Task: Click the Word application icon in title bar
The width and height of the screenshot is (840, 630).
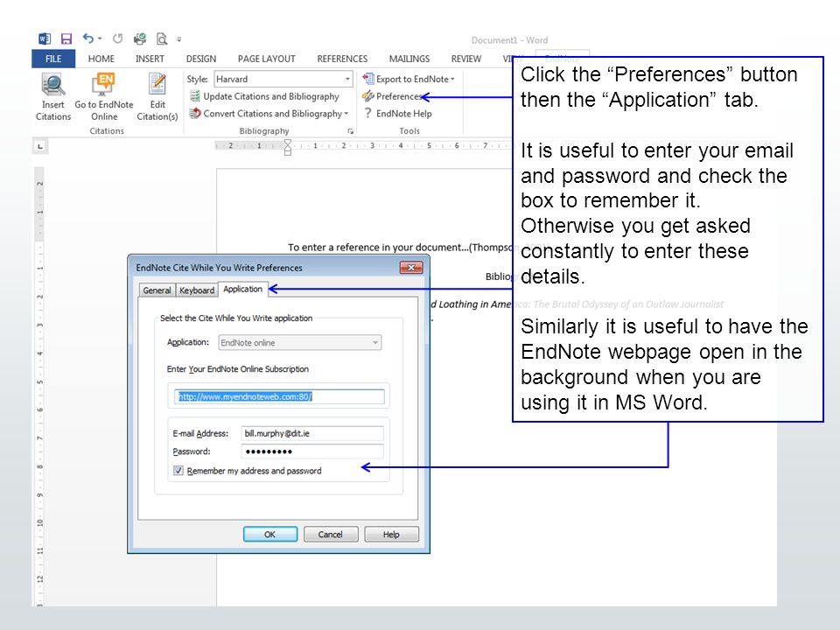Action: [45, 38]
